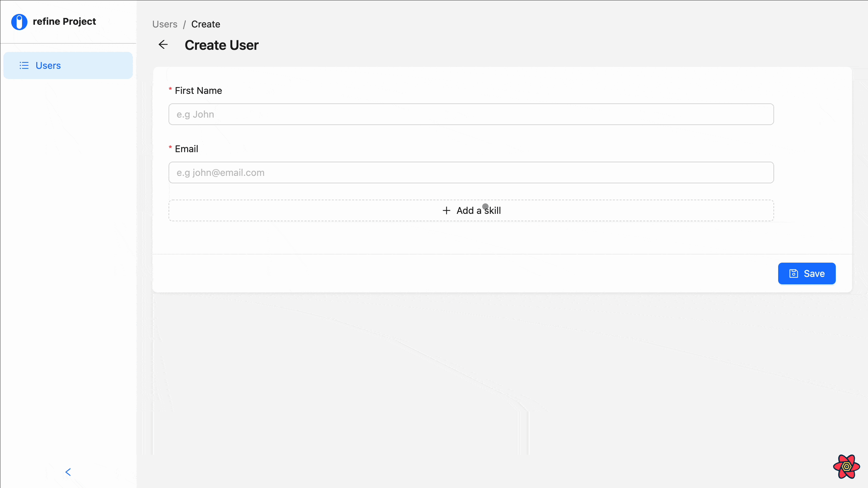This screenshot has height=488, width=868.
Task: Click the First Name label
Action: click(x=198, y=90)
